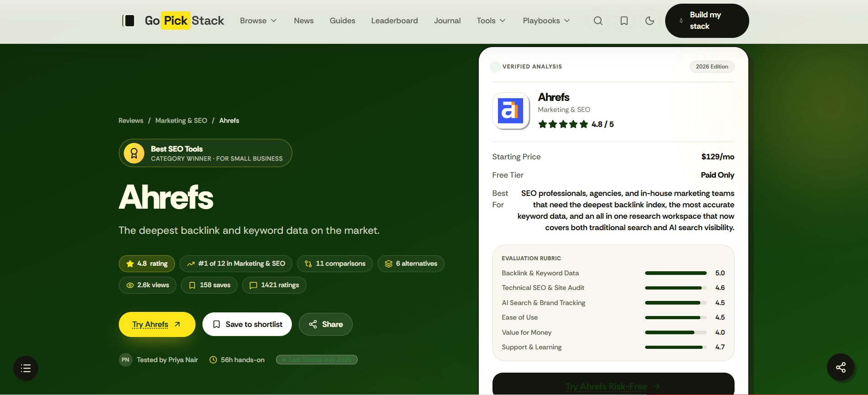Open saved bookmarks icon in header
The height and width of the screenshot is (395, 868).
(x=624, y=21)
